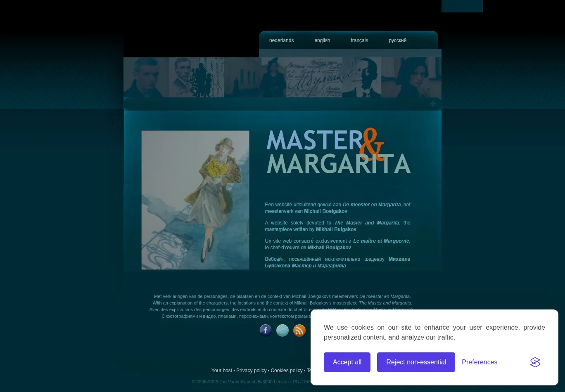This screenshot has height=392, width=565.
Task: Open cookie Preferences
Action: tap(480, 362)
